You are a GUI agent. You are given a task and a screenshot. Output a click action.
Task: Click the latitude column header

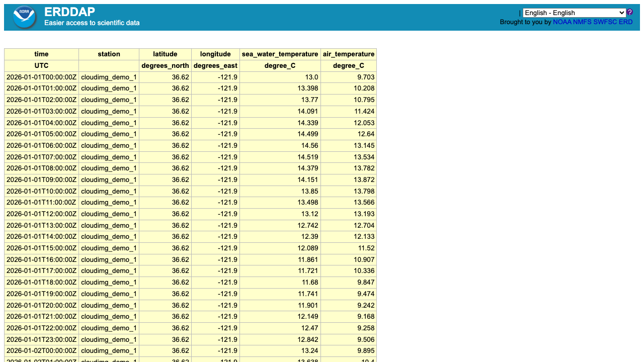tap(165, 54)
